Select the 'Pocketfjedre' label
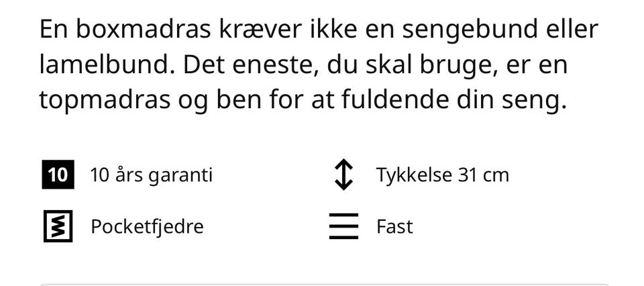 point(147,227)
